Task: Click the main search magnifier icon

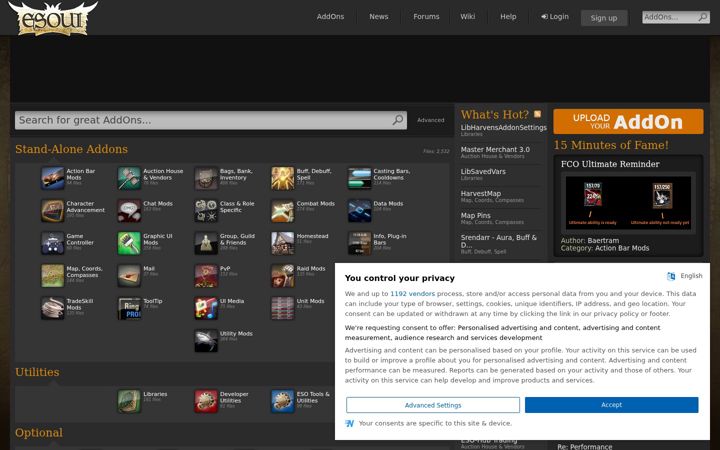Action: point(398,120)
